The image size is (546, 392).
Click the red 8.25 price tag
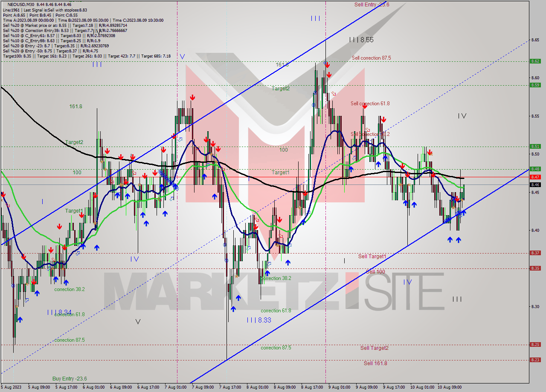click(535, 344)
